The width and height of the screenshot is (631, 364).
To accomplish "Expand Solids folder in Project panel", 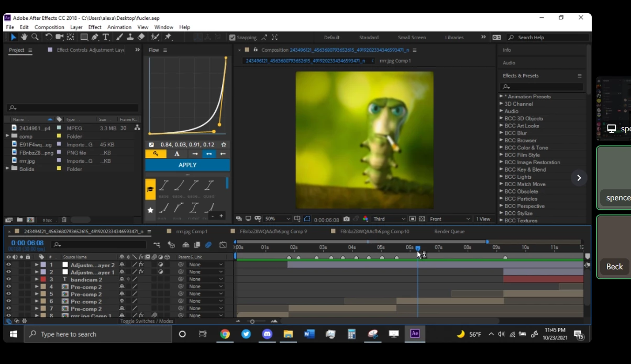I will pos(7,168).
